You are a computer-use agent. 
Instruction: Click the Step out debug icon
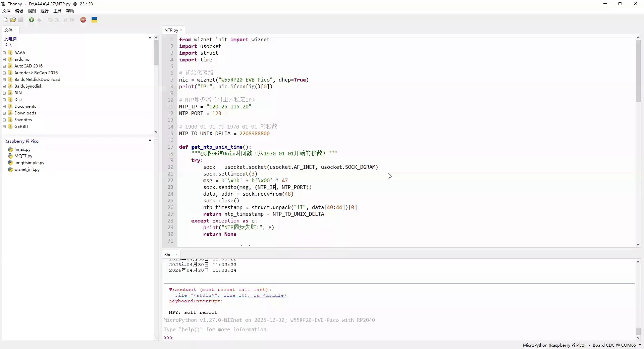point(65,20)
